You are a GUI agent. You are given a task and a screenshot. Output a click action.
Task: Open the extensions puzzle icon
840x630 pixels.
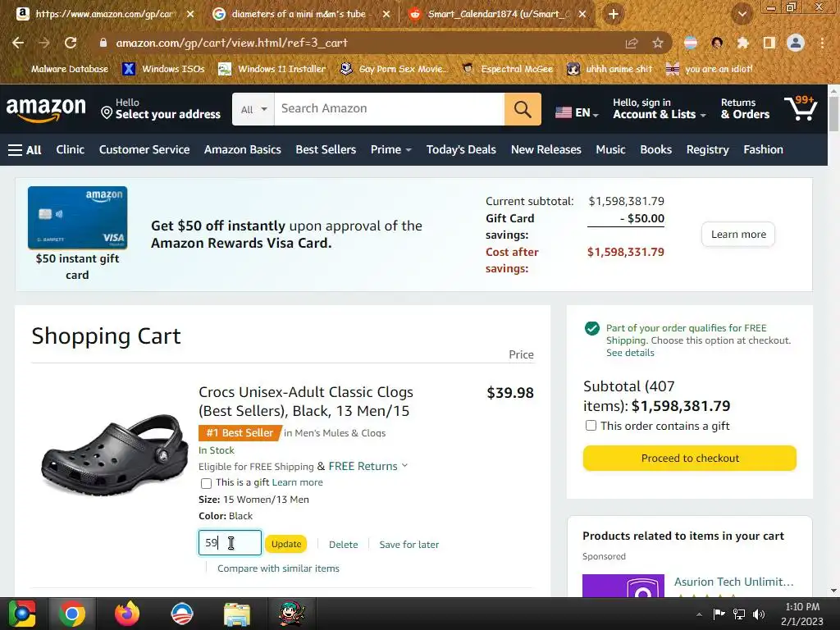click(743, 43)
